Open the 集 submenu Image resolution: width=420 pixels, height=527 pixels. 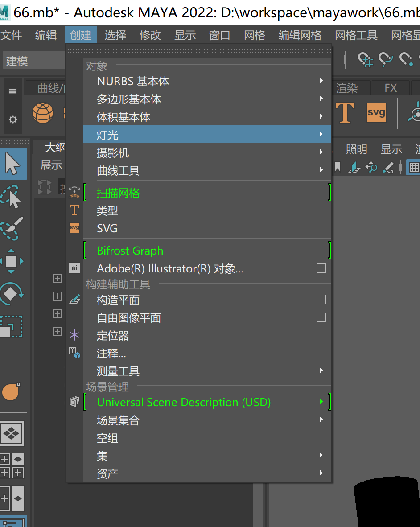click(207, 455)
